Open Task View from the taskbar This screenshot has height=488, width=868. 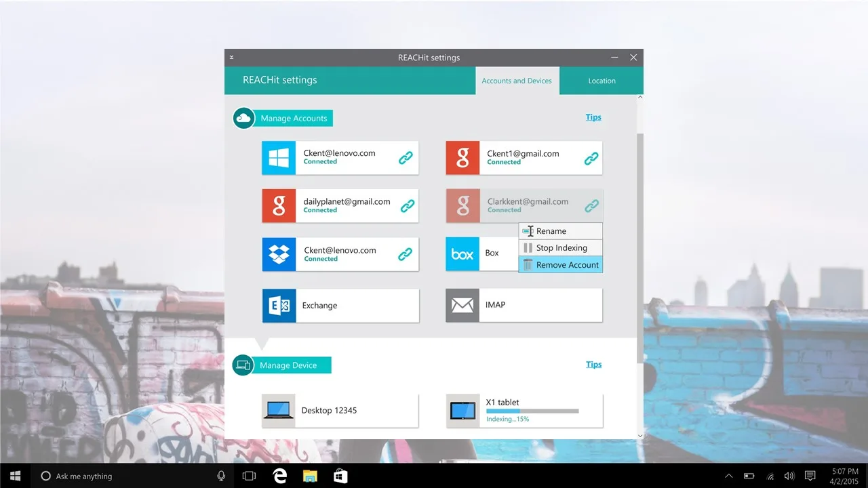pyautogui.click(x=249, y=476)
